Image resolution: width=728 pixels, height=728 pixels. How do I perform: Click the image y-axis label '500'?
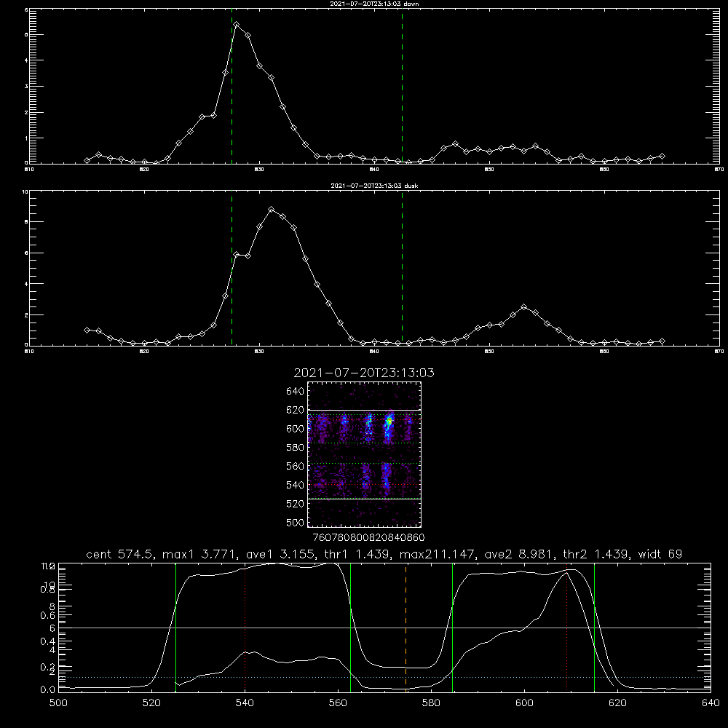click(296, 522)
